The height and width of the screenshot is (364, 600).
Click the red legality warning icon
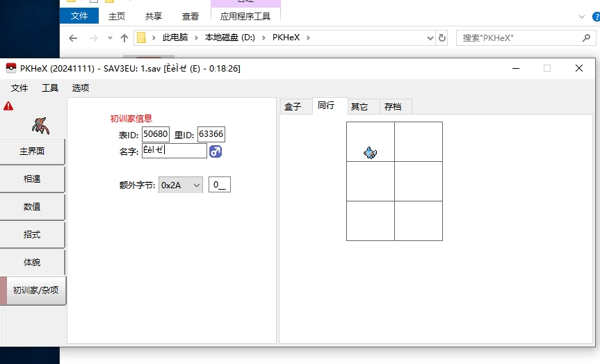[8, 106]
